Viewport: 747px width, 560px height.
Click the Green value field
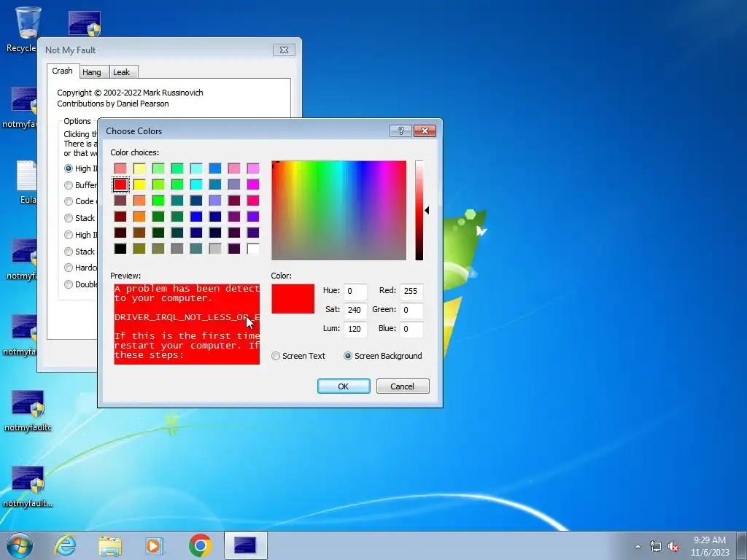pyautogui.click(x=411, y=310)
